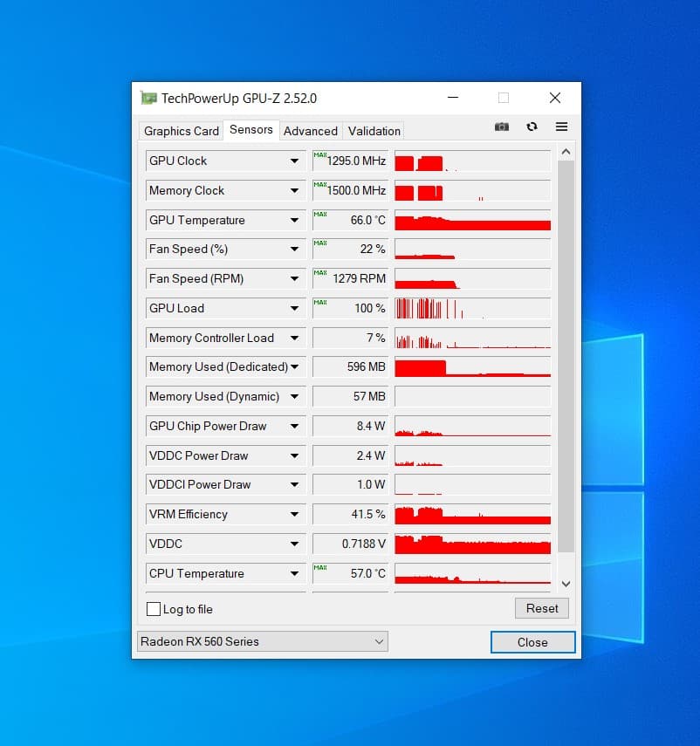
Task: Enable the Log to file checkbox
Action: tap(154, 609)
